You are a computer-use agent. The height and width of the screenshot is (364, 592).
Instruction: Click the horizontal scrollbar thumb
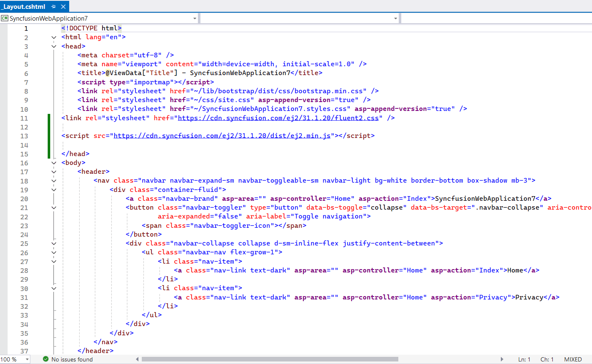point(270,359)
